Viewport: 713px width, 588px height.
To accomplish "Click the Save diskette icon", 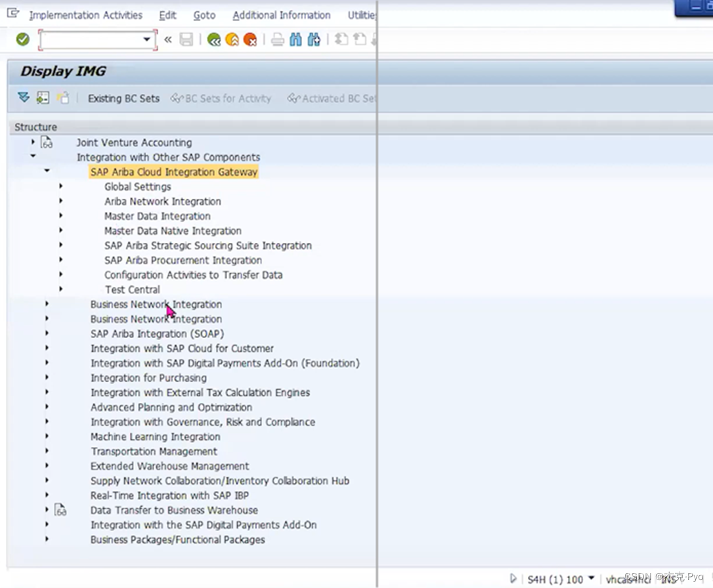I will [186, 39].
